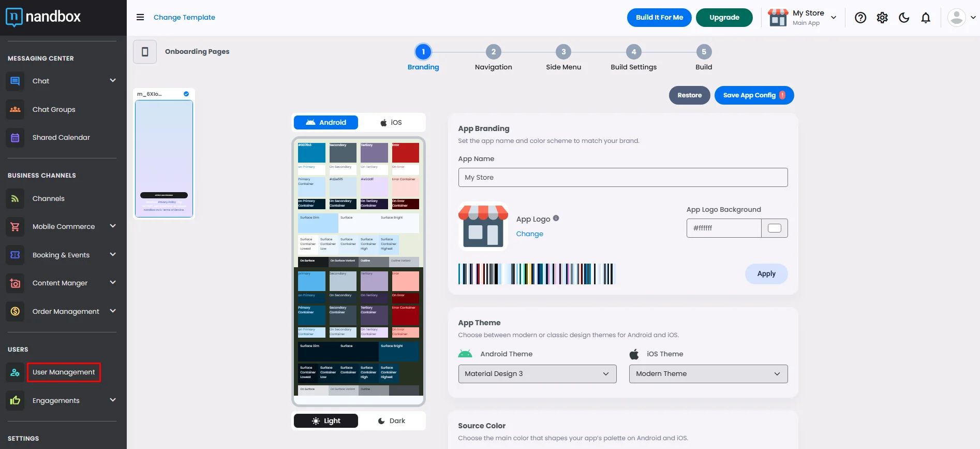Expand the Booking & Events submenu
The image size is (980, 449).
(113, 255)
